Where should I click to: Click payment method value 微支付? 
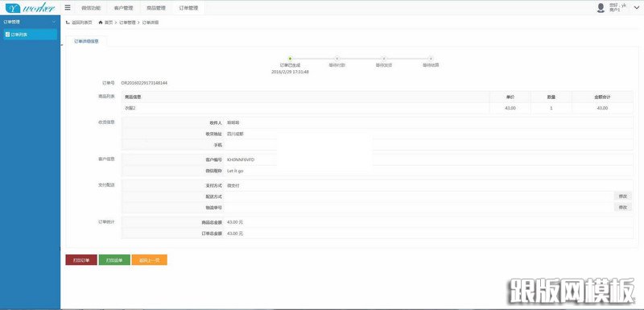[233, 185]
